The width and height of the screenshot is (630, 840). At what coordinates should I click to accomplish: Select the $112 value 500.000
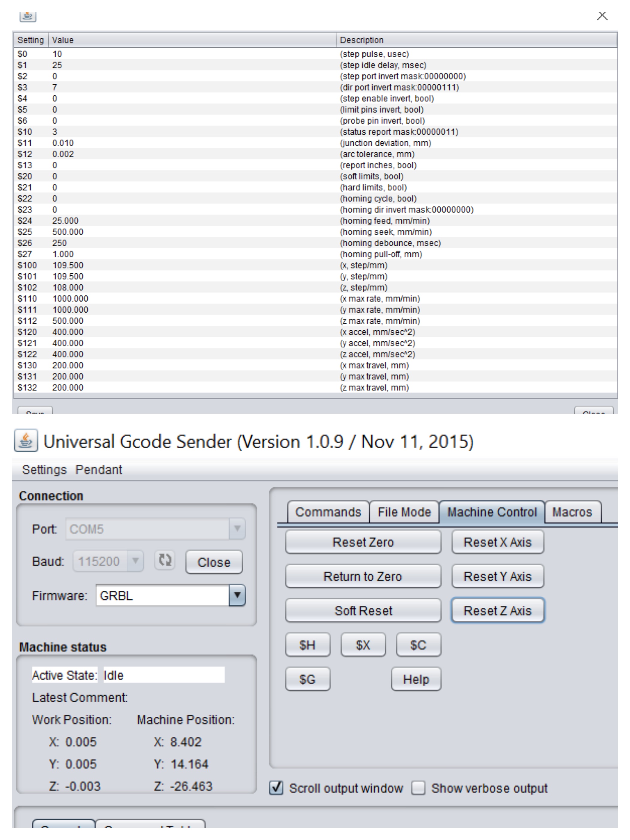pos(67,321)
